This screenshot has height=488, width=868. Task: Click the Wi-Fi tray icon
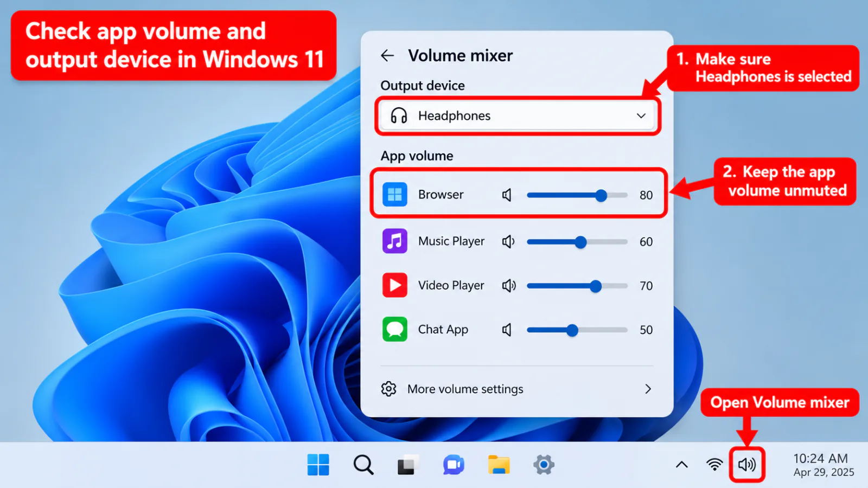[714, 465]
